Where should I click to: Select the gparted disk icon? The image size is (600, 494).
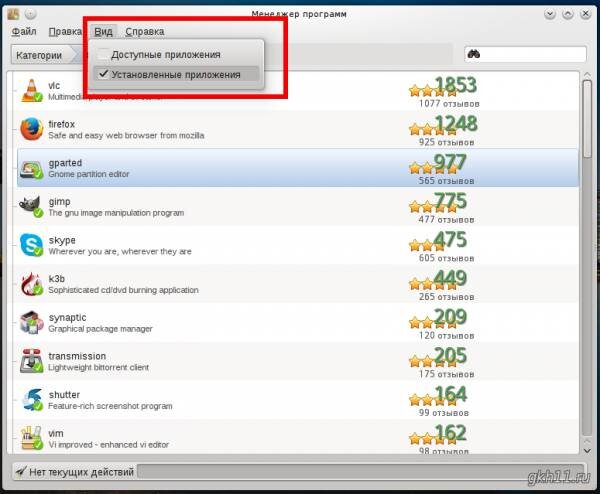click(31, 169)
